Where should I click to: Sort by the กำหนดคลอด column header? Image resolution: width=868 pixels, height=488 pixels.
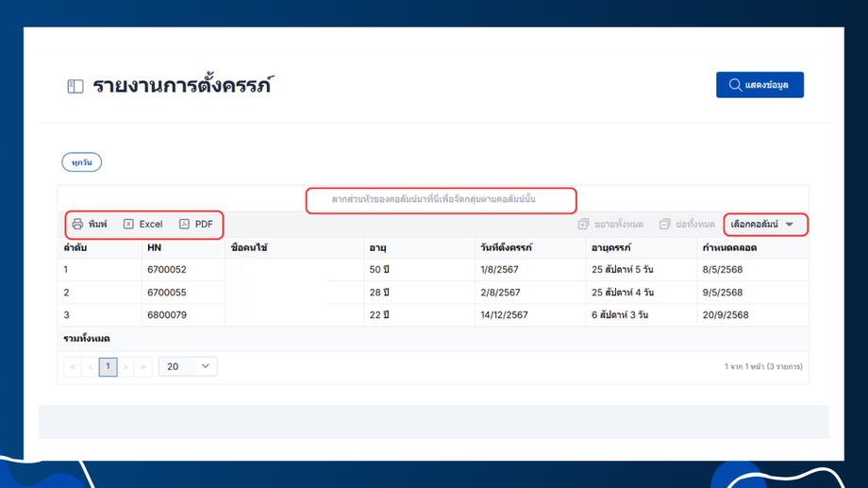(729, 247)
